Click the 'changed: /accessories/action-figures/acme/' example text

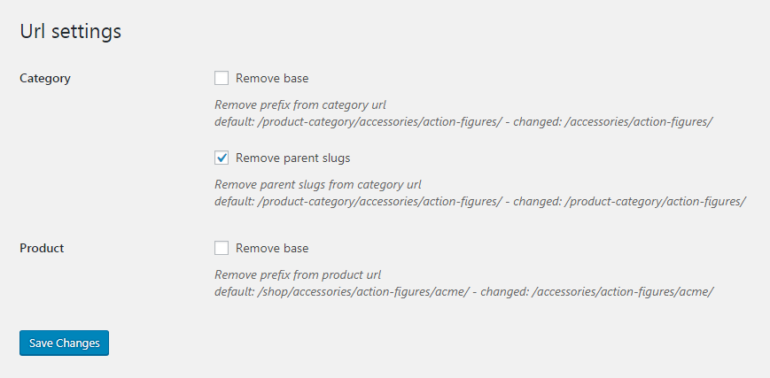[x=597, y=292]
